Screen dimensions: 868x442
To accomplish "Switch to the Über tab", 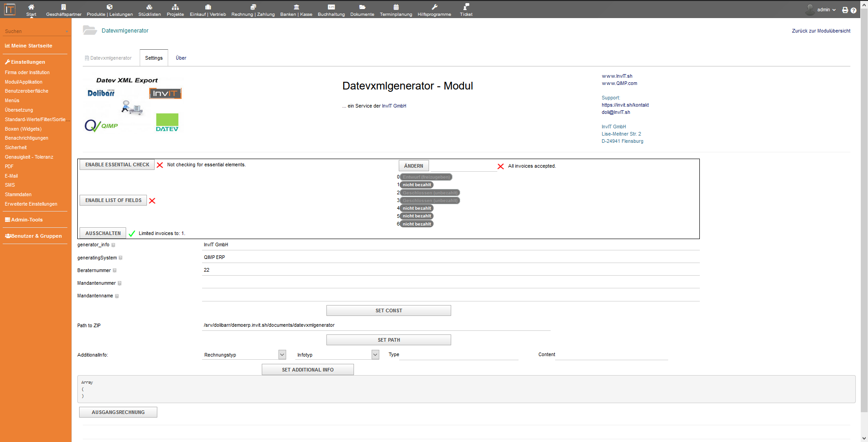I will coord(181,58).
